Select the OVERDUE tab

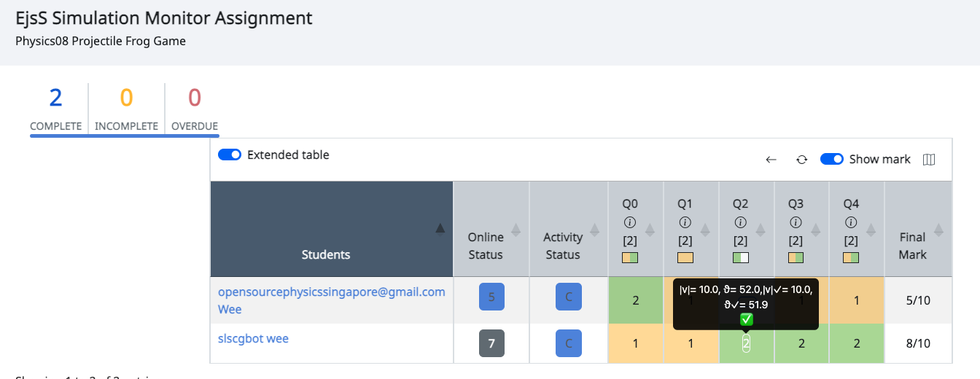[195, 109]
